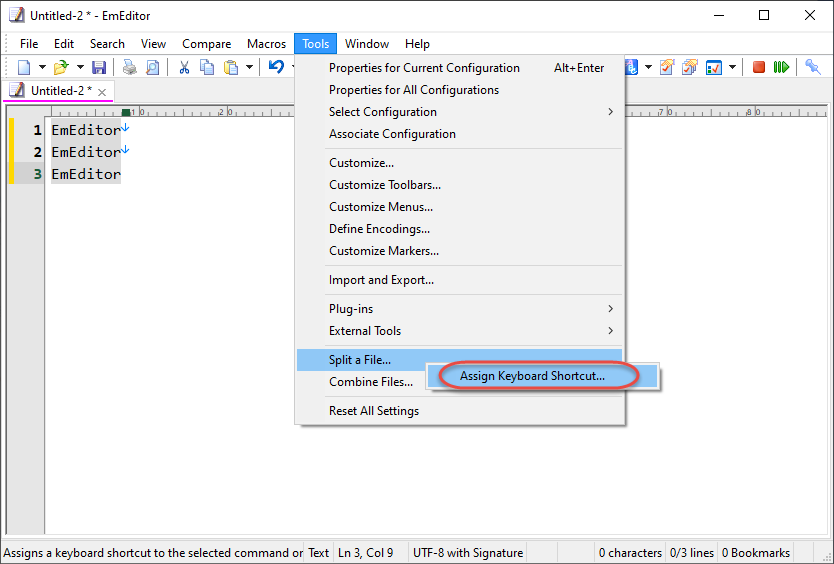The width and height of the screenshot is (834, 564).
Task: Select the Untitled-2 document tab
Action: [x=57, y=91]
